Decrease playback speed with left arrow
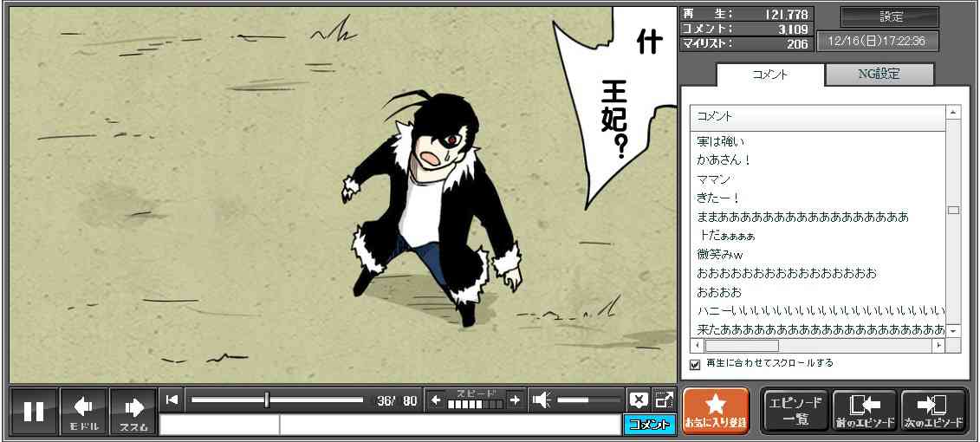980x442 pixels. click(x=436, y=400)
